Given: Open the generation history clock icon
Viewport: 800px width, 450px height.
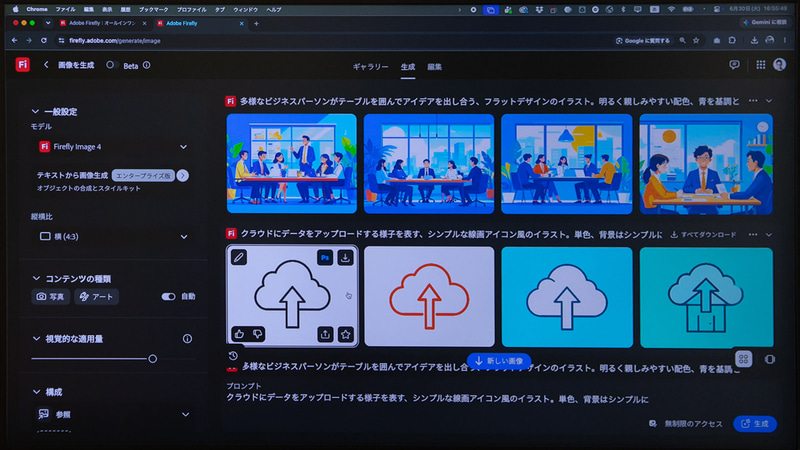Looking at the screenshot, I should (233, 356).
